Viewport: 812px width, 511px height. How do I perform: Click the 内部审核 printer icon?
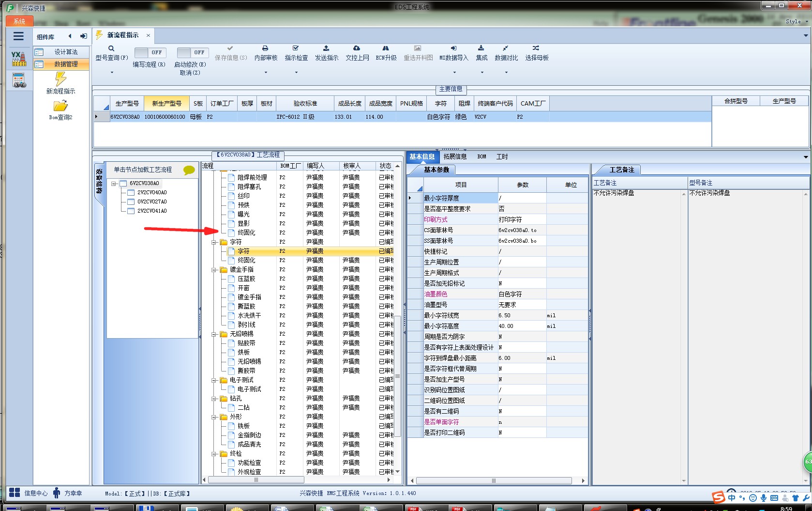265,48
